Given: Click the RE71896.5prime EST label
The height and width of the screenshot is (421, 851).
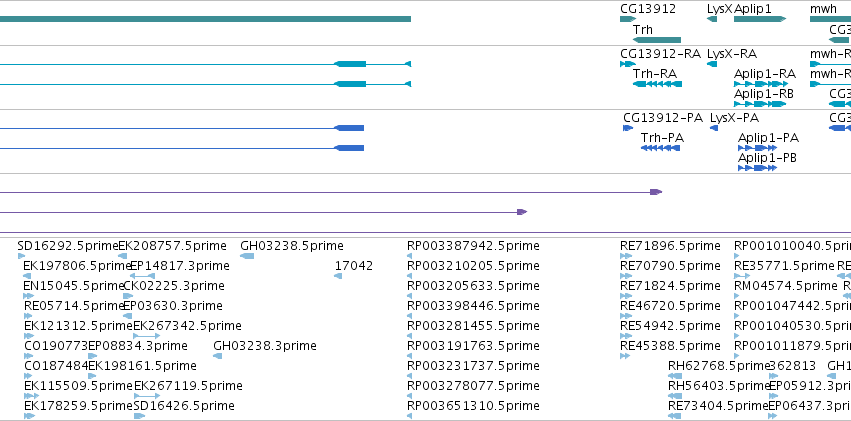Looking at the screenshot, I should 670,246.
